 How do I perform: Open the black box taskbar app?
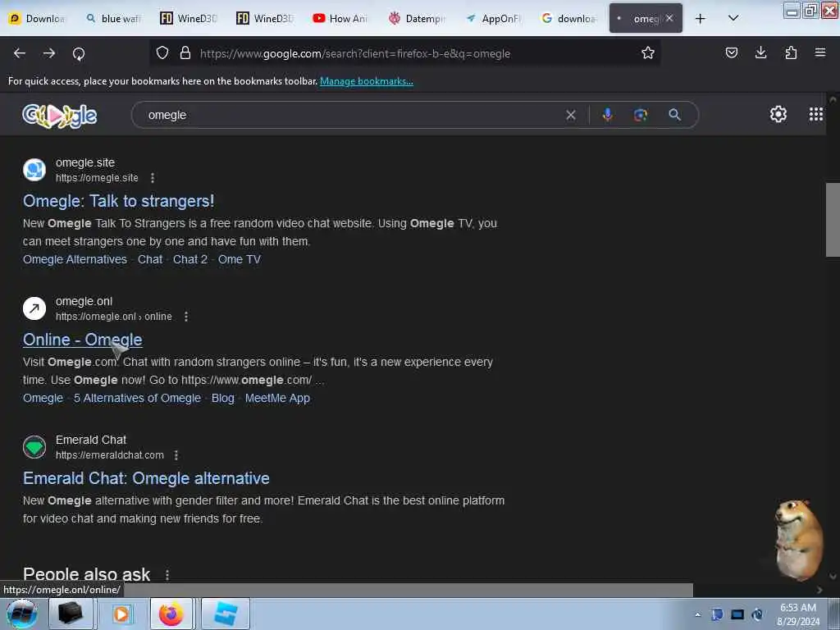[71, 614]
